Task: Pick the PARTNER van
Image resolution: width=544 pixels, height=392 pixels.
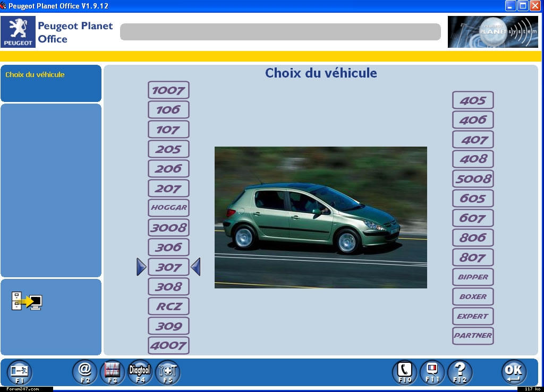Action: (473, 336)
